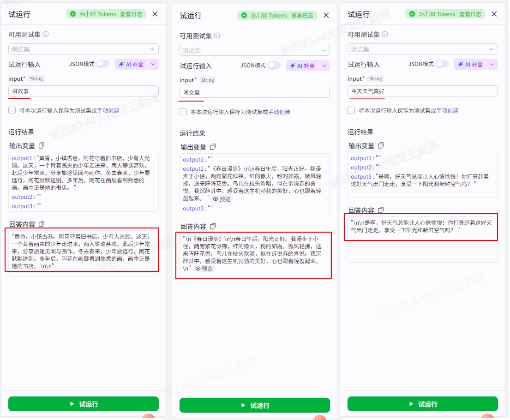
Task: Open 测试集 dropdown in the 38 Tokens panel
Action: click(422, 49)
